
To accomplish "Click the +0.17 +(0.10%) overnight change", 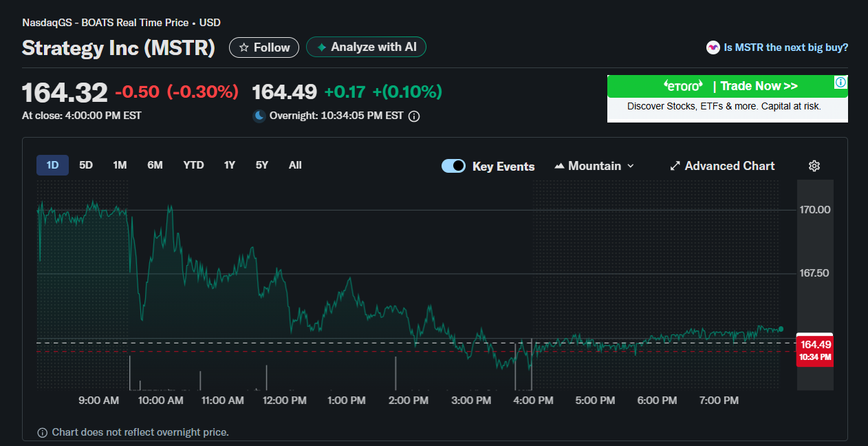I will point(383,92).
